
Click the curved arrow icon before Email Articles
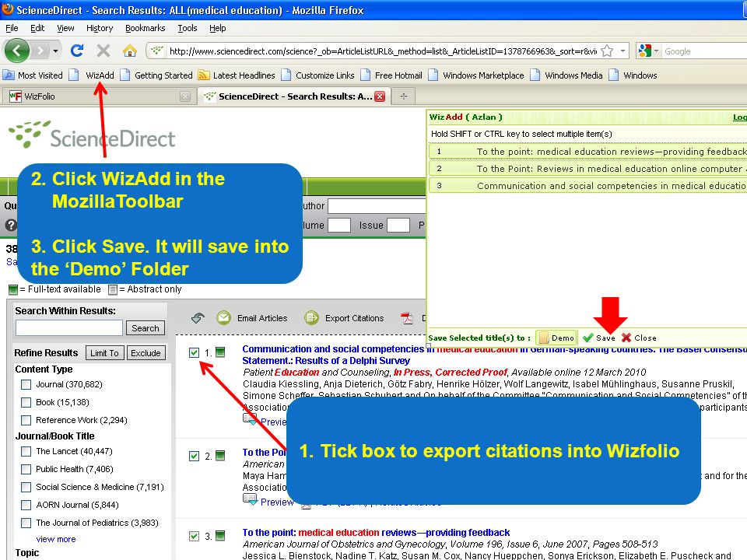coord(198,317)
